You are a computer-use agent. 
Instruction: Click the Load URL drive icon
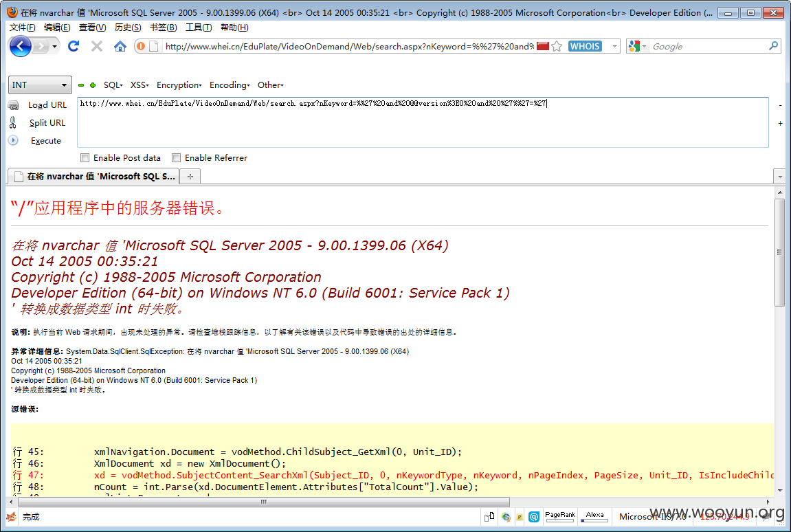[14, 105]
